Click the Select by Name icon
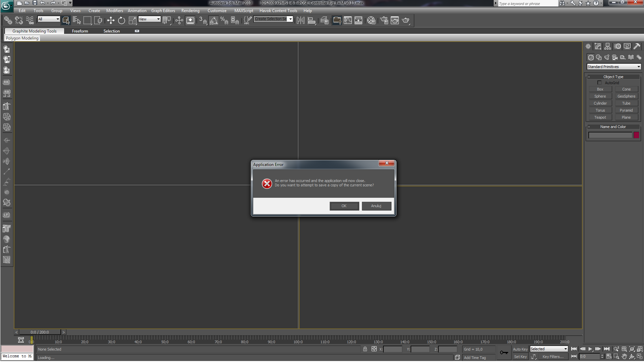The image size is (644, 362). coord(76,21)
